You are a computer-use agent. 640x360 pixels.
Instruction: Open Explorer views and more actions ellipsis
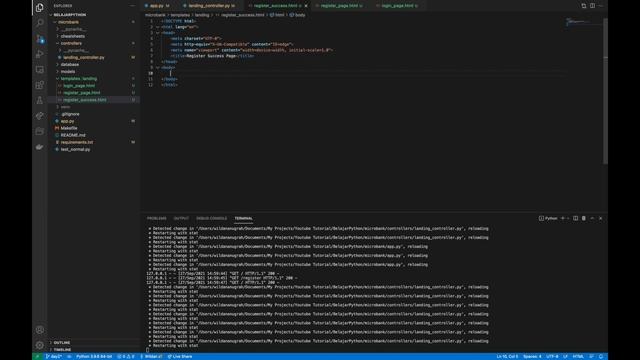[x=132, y=6]
